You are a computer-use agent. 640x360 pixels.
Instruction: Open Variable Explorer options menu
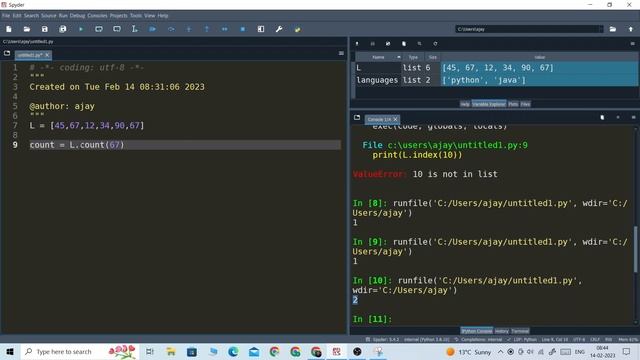coord(633,44)
